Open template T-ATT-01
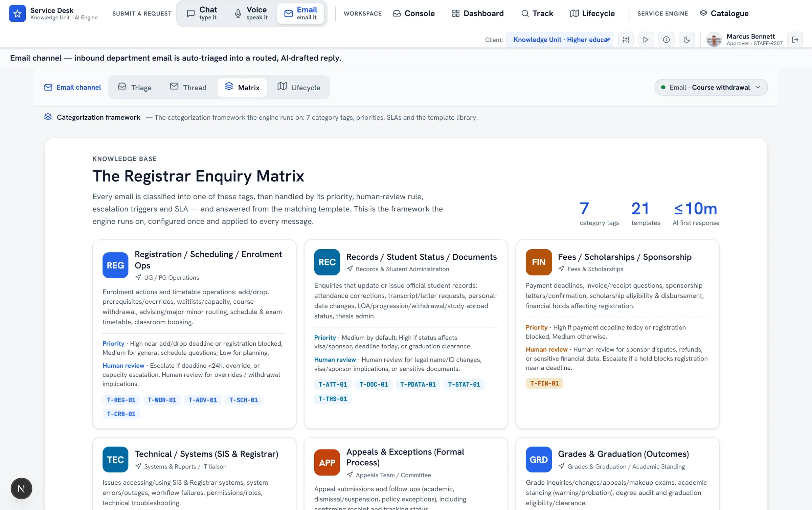 click(333, 384)
